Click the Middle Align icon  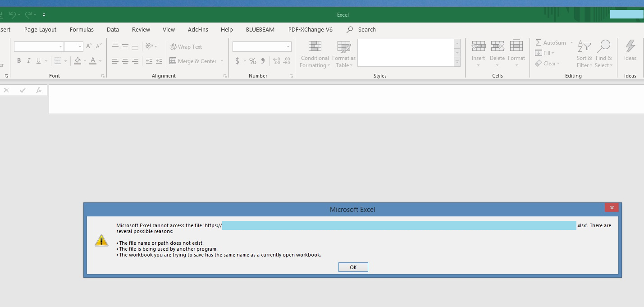(x=125, y=46)
